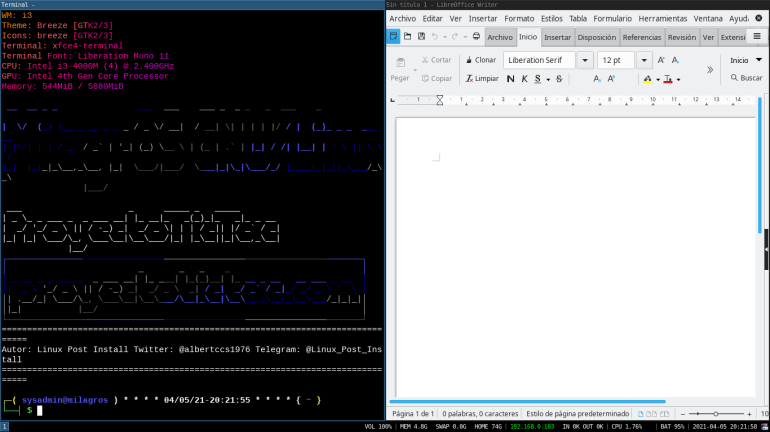Click the i3 workspace 1 indicator

pos(4,426)
